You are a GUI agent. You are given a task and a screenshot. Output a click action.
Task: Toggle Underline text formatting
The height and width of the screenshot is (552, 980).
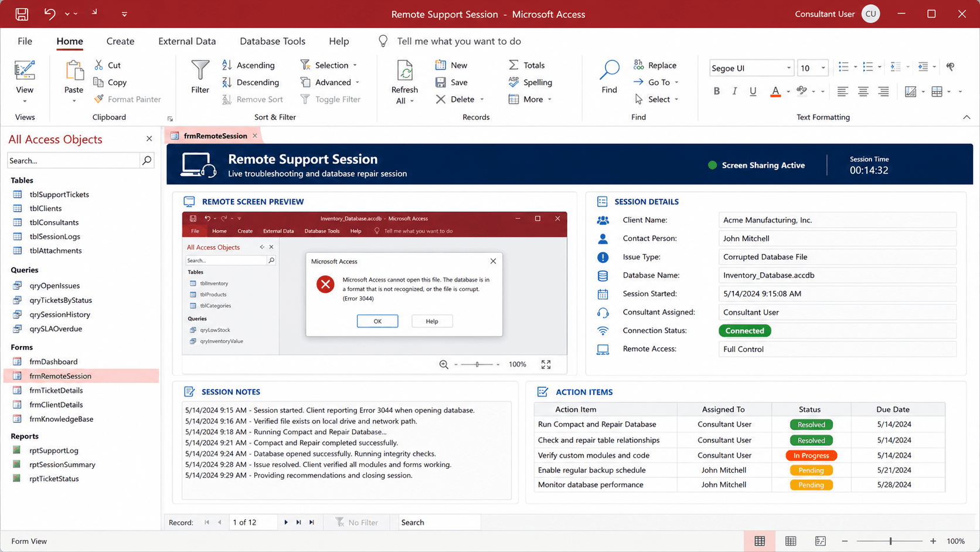click(753, 92)
